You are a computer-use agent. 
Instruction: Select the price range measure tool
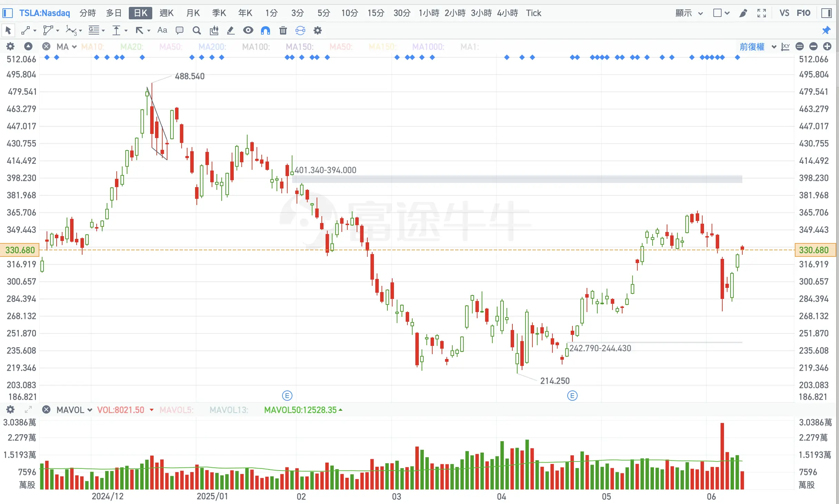pyautogui.click(x=116, y=30)
